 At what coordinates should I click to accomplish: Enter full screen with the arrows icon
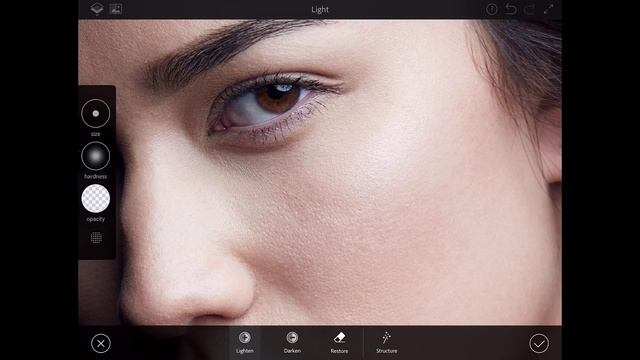(x=548, y=9)
